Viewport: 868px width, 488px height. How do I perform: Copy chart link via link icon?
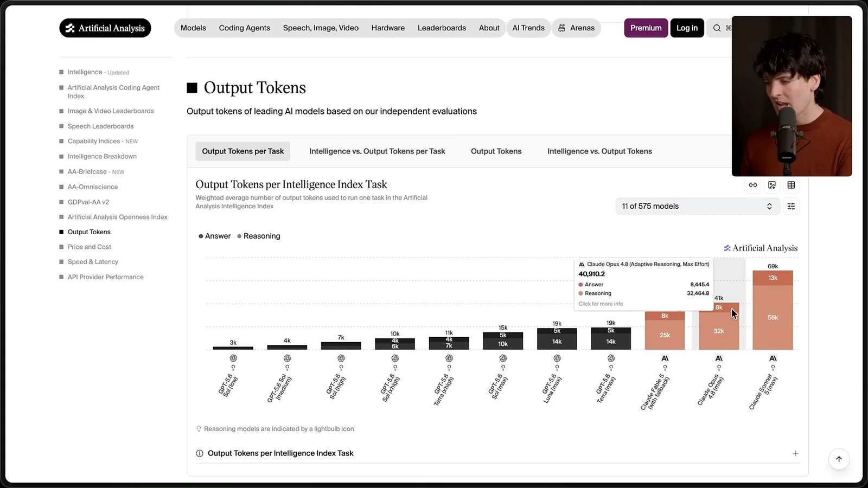[753, 185]
